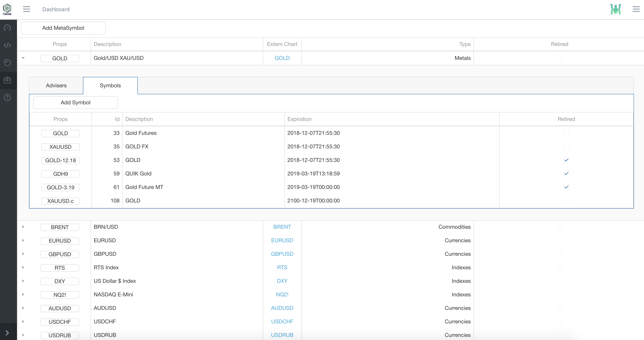Click the green user avatar icon
Image resolution: width=644 pixels, height=340 pixels.
coord(615,9)
